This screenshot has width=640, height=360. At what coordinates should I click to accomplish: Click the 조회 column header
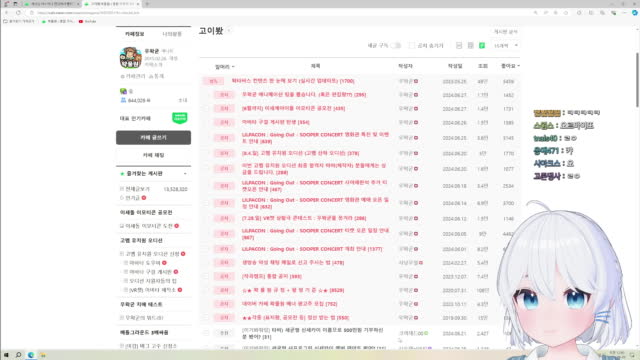pos(482,66)
